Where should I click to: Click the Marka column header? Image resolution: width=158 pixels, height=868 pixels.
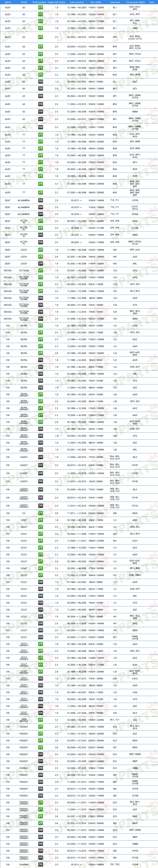click(8, 2)
